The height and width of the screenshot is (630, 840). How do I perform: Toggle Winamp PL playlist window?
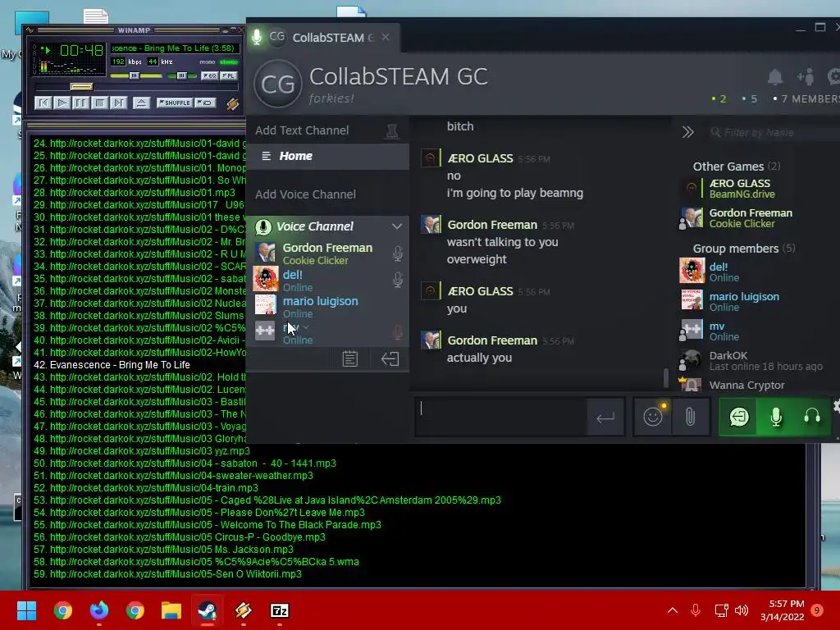point(229,75)
